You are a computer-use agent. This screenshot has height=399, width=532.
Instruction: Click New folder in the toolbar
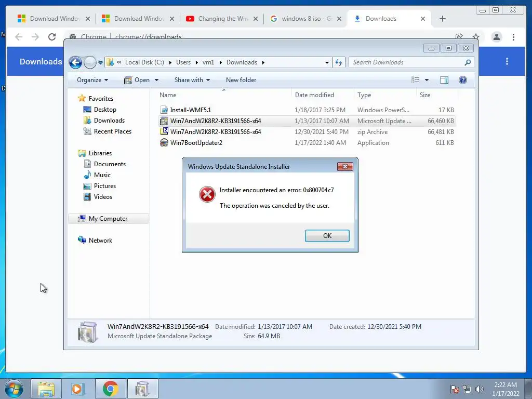click(x=241, y=80)
